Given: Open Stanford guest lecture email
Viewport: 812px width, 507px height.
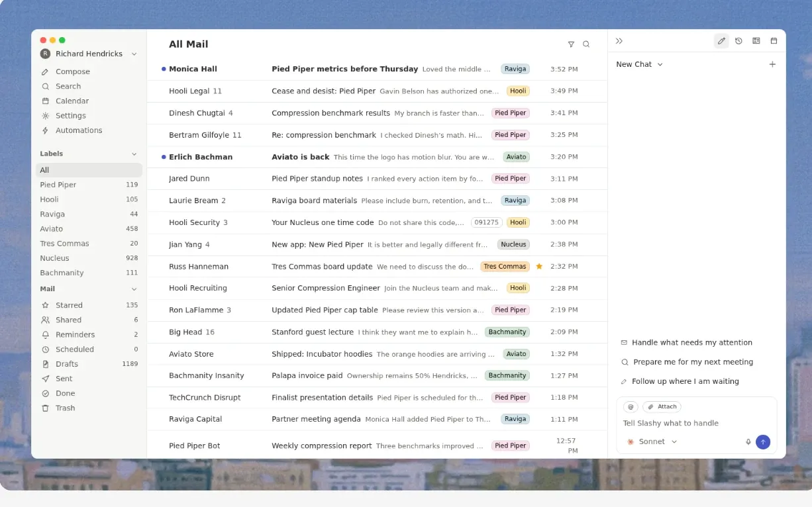Looking at the screenshot, I should 377,332.
